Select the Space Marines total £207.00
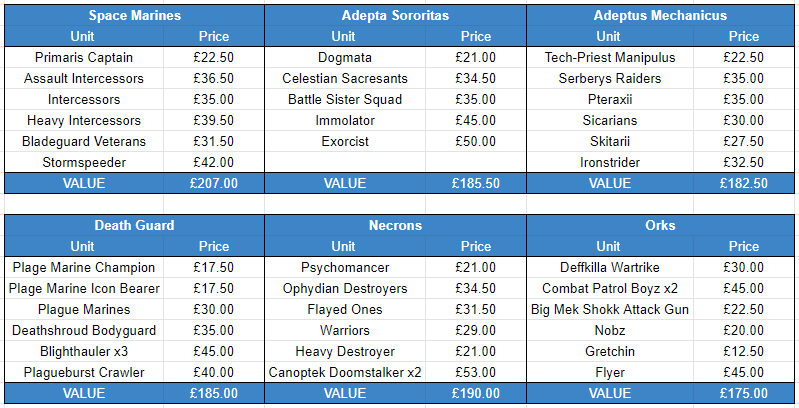This screenshot has width=799, height=408. [x=214, y=184]
